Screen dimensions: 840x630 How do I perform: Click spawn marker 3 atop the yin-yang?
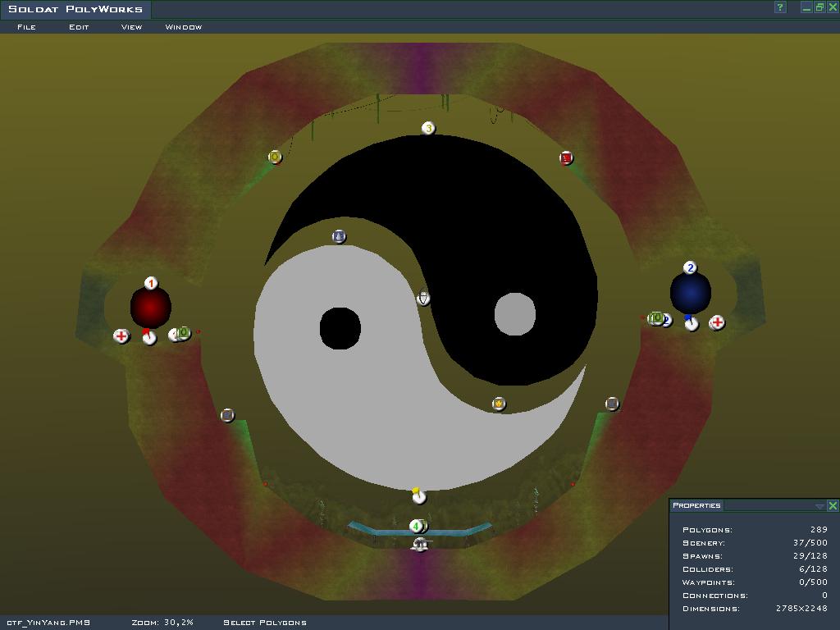tap(427, 129)
